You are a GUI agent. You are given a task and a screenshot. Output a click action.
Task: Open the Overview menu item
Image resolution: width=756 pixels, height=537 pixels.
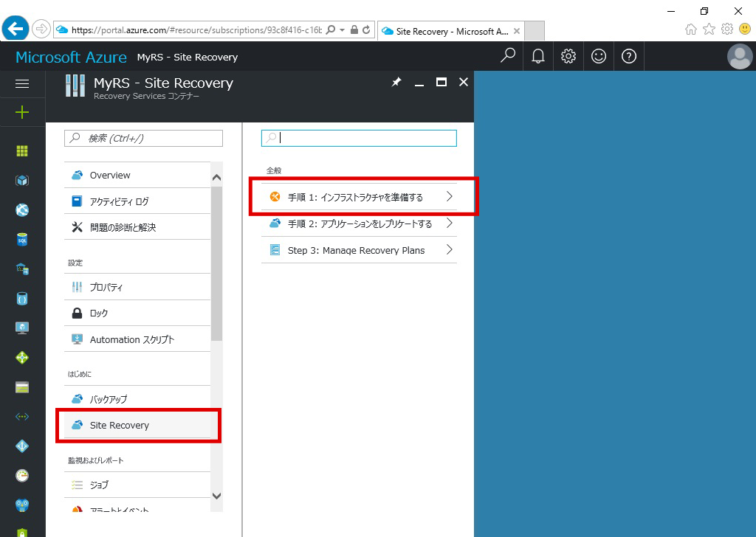coord(137,176)
